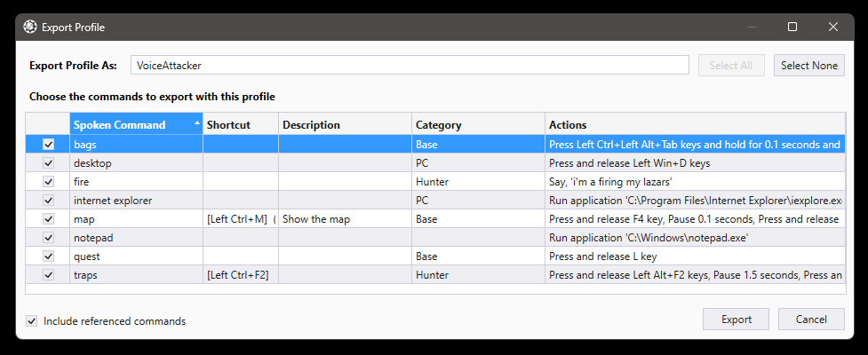
Task: Sort list by Shortcut column header
Action: tap(240, 125)
